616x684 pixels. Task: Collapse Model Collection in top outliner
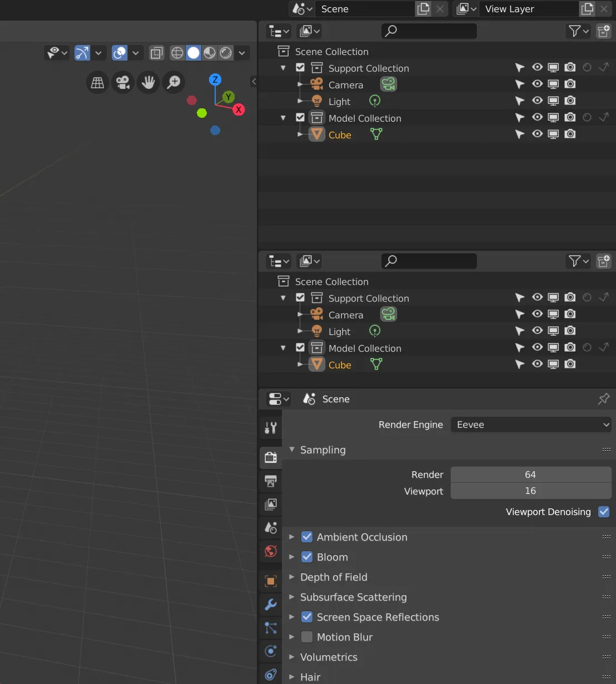tap(283, 118)
